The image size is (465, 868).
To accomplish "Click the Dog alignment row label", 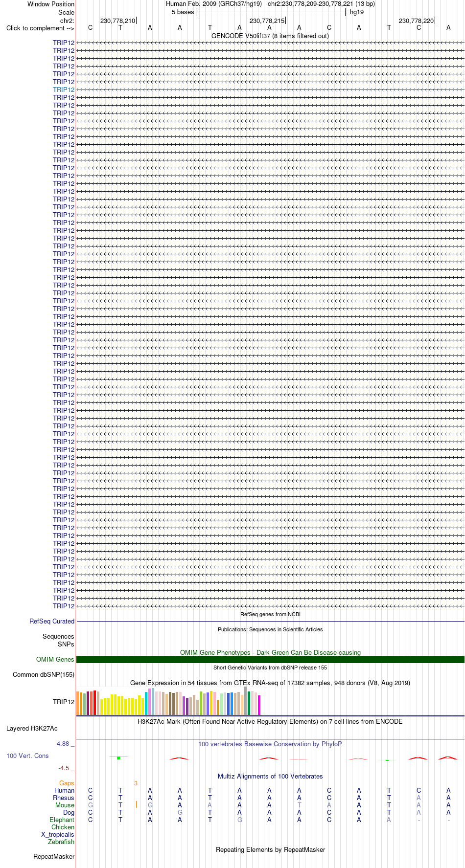I will pos(69,813).
